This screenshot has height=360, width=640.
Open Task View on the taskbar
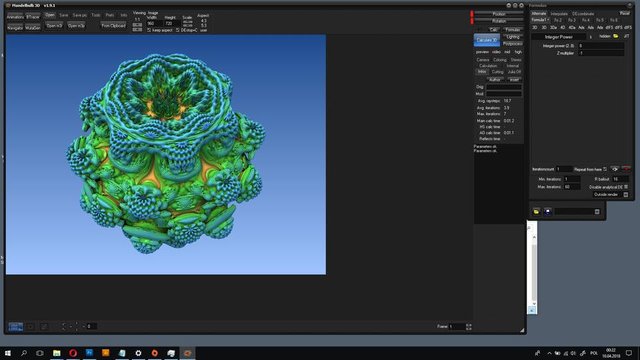point(40,353)
